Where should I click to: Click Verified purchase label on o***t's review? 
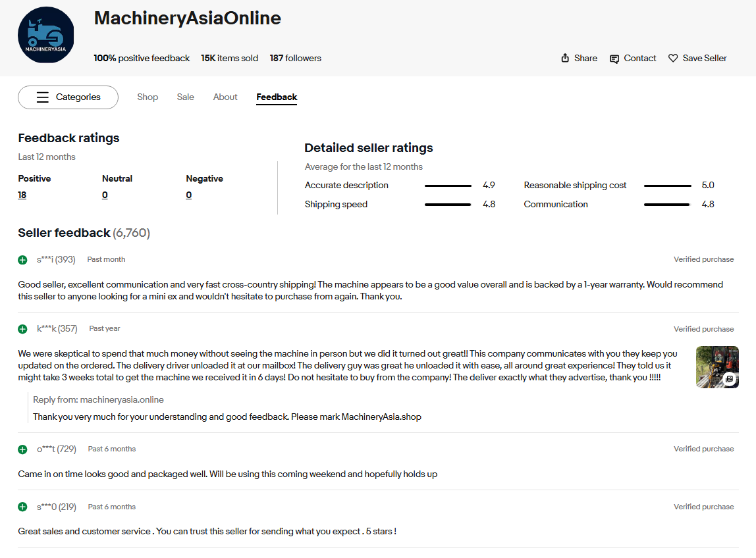[704, 449]
